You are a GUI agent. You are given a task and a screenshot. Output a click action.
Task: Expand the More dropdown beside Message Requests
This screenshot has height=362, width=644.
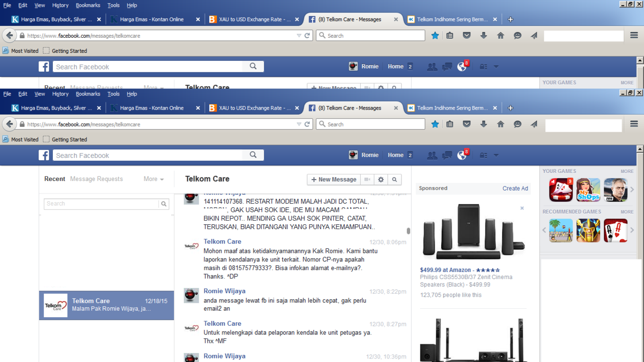click(x=153, y=179)
